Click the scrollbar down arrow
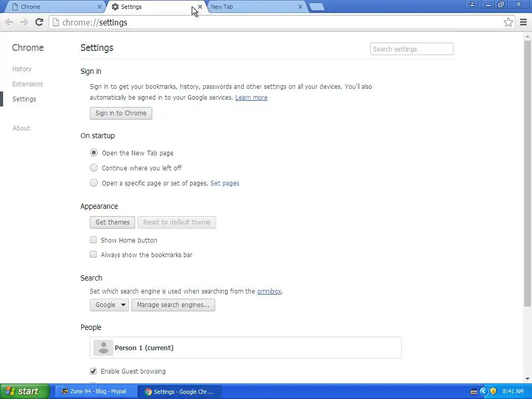The width and height of the screenshot is (532, 399). coord(527,379)
